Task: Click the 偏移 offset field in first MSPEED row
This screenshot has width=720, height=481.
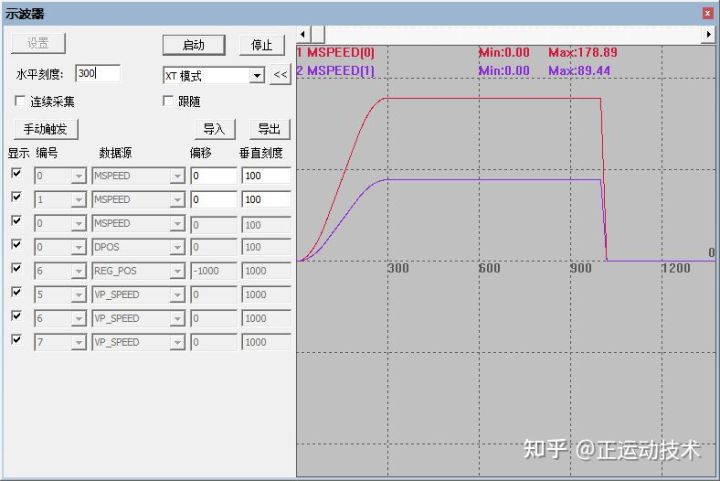Action: tap(214, 176)
